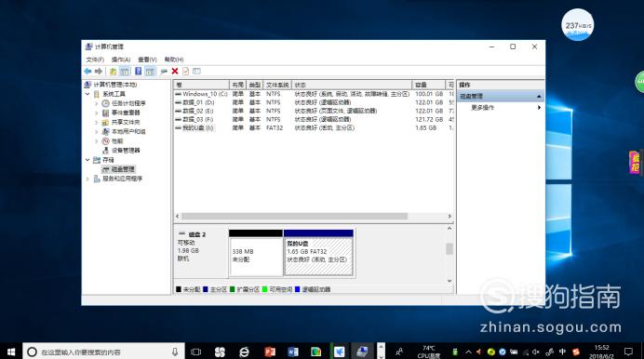The height and width of the screenshot is (359, 644).
Task: Expand the 共享文件夹 node arrow
Action: coord(97,122)
